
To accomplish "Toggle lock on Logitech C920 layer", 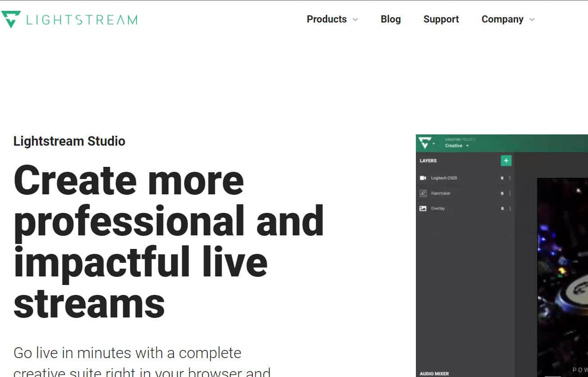I will click(502, 178).
